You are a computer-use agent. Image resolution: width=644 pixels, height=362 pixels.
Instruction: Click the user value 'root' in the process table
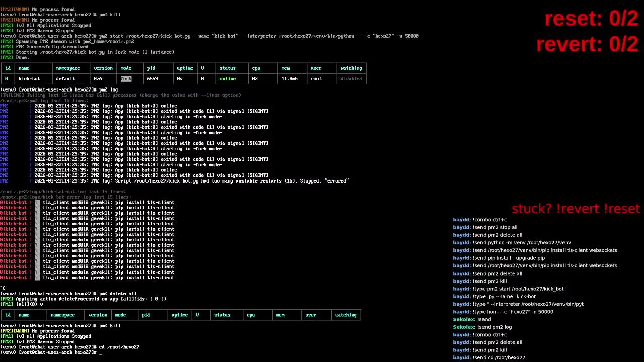coord(316,79)
